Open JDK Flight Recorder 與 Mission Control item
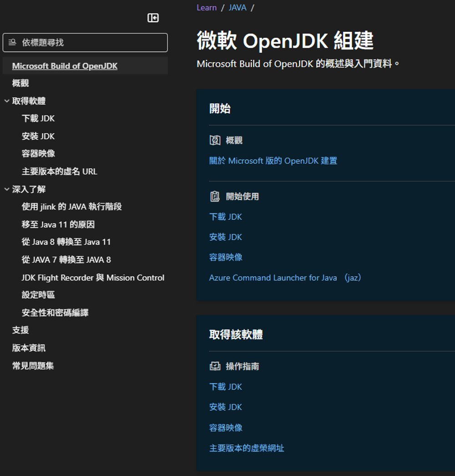 click(93, 278)
